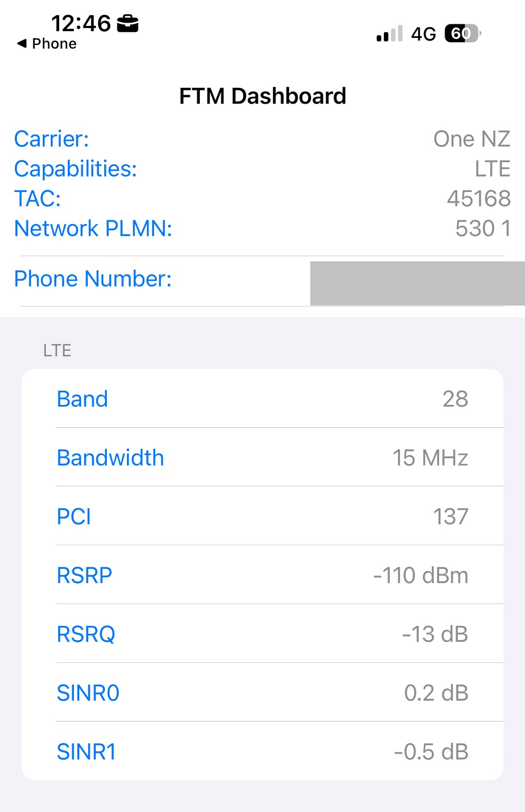Tap the 12:46 clock in status bar
This screenshot has width=525, height=812.
tap(81, 24)
